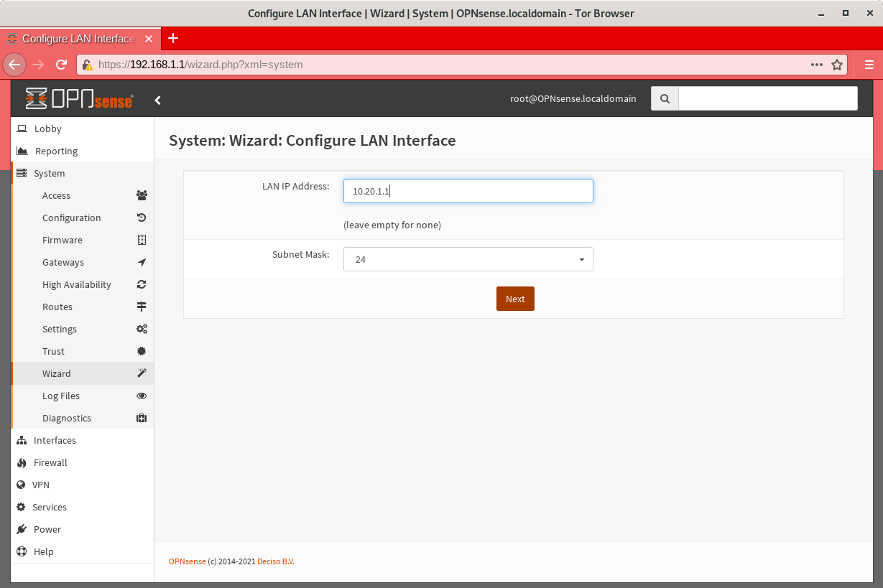883x588 pixels.
Task: Open the browser hamburger menu
Action: [x=868, y=64]
